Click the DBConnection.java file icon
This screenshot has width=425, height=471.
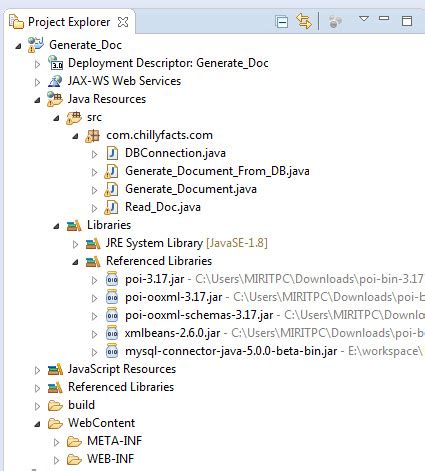112,153
